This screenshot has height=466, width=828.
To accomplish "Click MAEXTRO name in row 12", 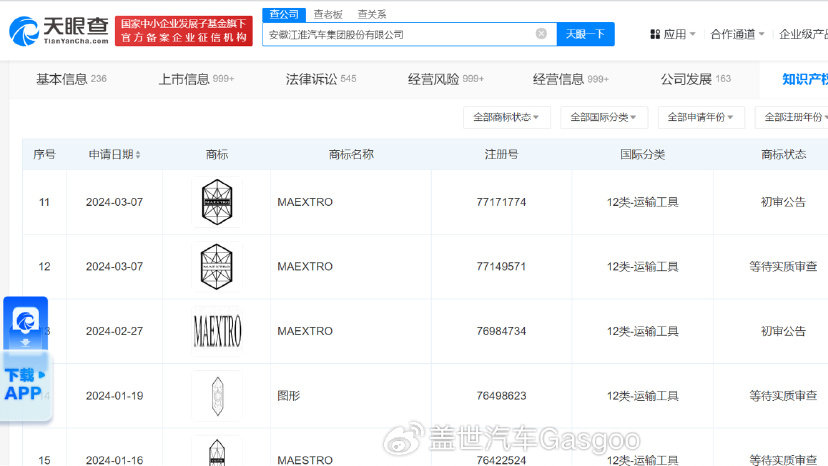I will tap(305, 266).
